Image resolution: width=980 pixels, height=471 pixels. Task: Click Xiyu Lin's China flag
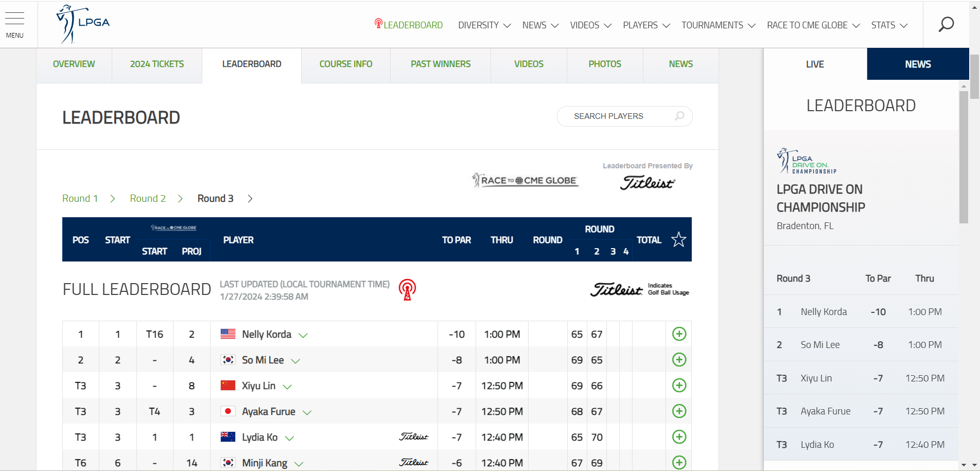[228, 385]
